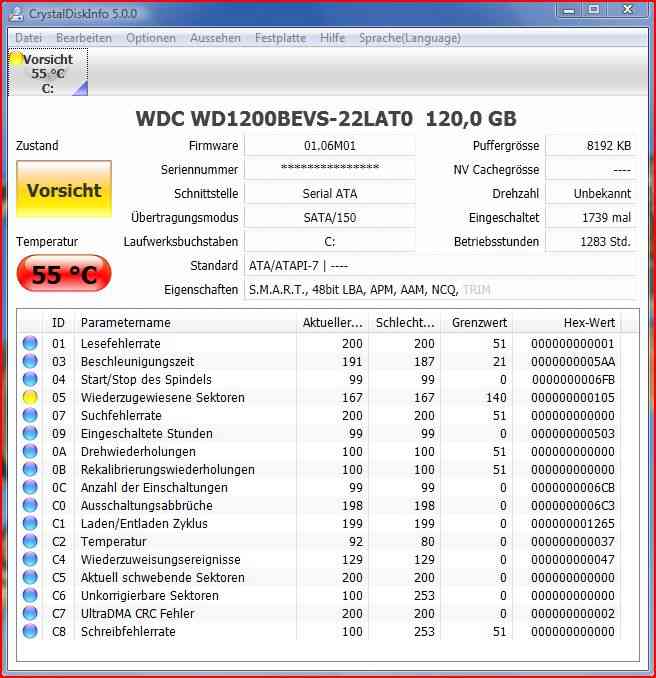This screenshot has width=656, height=678.
Task: Click hex value 0000000005AA
Action: (x=573, y=361)
